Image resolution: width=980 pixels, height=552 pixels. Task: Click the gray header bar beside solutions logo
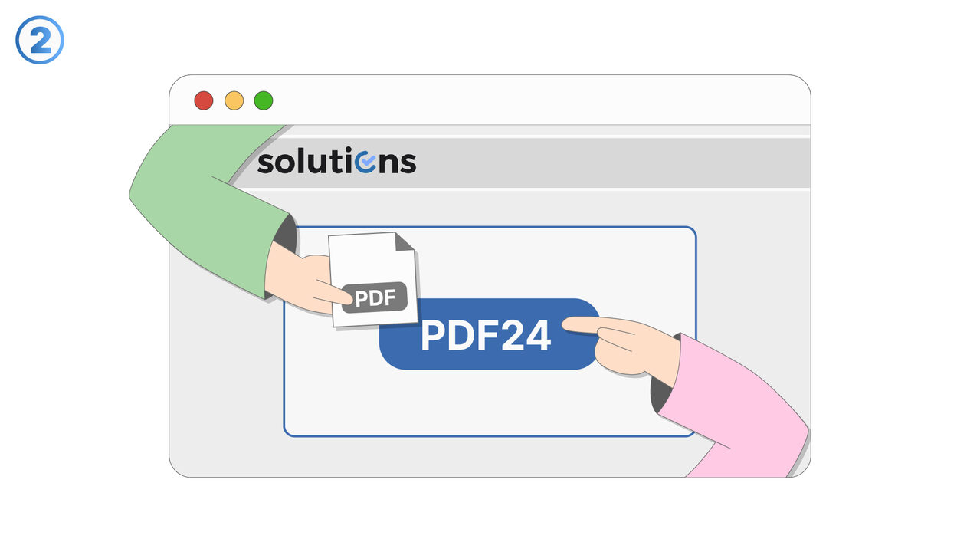tap(613, 163)
